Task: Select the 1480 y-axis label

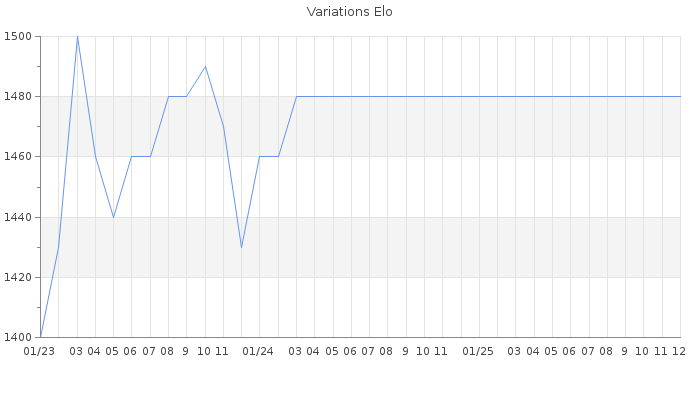Action: coord(19,97)
